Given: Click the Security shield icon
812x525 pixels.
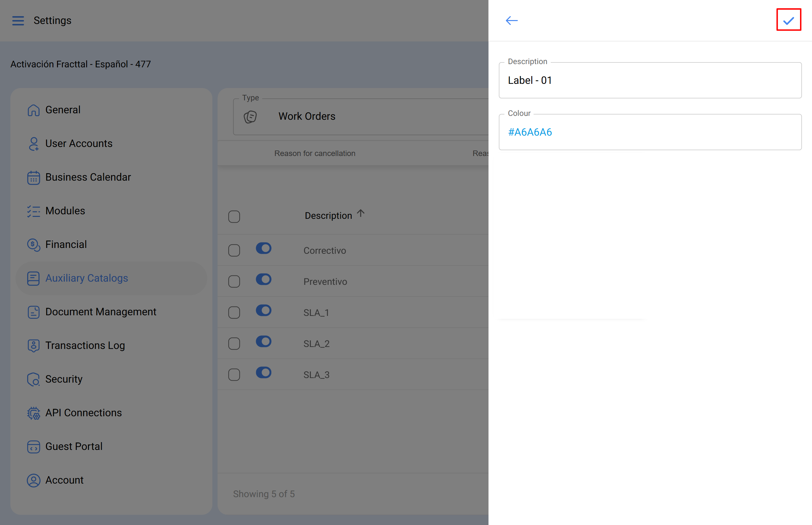Looking at the screenshot, I should [x=33, y=379].
